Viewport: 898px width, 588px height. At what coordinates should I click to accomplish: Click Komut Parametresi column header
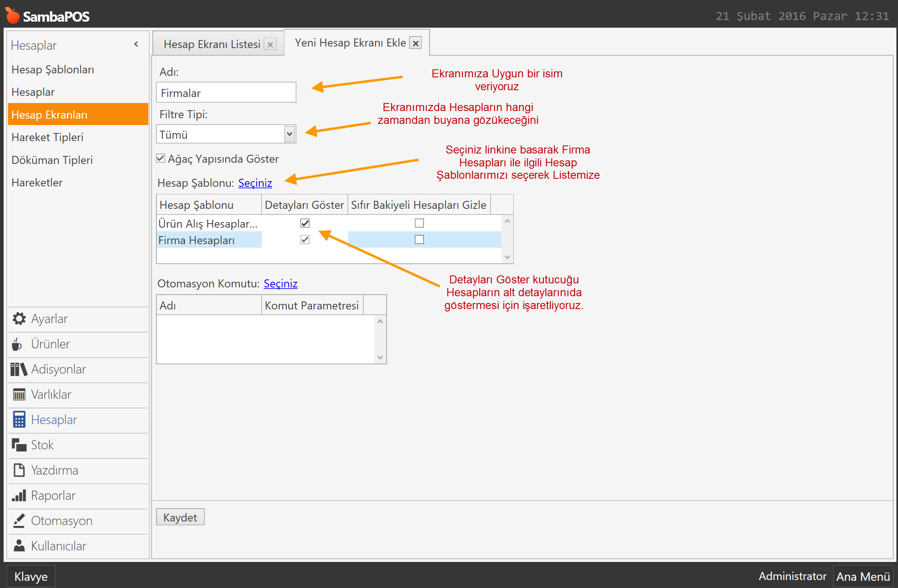tap(312, 305)
